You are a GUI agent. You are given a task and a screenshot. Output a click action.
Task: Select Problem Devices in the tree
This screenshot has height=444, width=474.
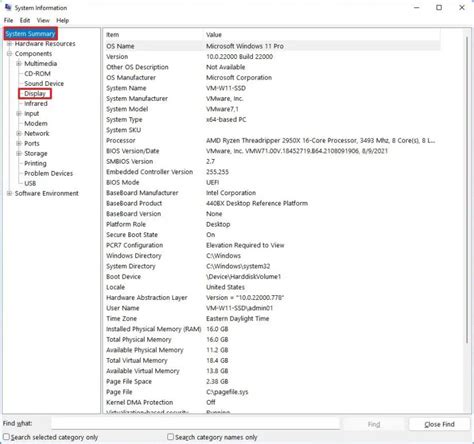click(48, 173)
